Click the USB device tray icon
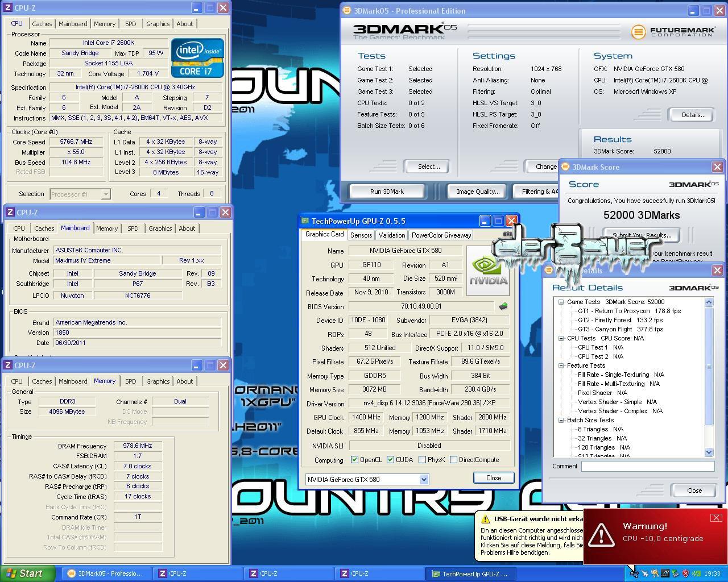 (634, 573)
